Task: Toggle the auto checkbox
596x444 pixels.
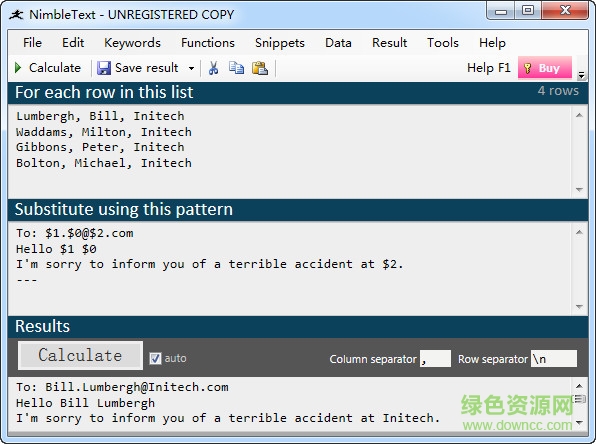Action: pyautogui.click(x=155, y=358)
